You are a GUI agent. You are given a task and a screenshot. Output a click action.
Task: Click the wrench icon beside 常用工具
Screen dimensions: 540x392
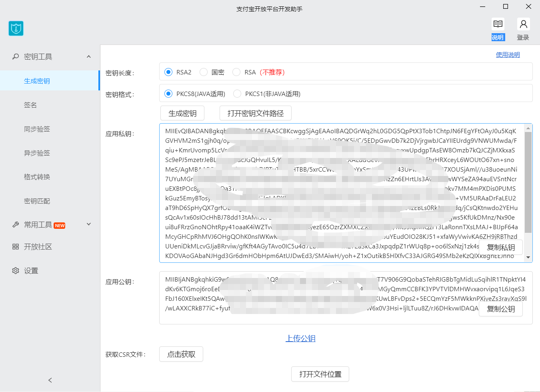(16, 225)
